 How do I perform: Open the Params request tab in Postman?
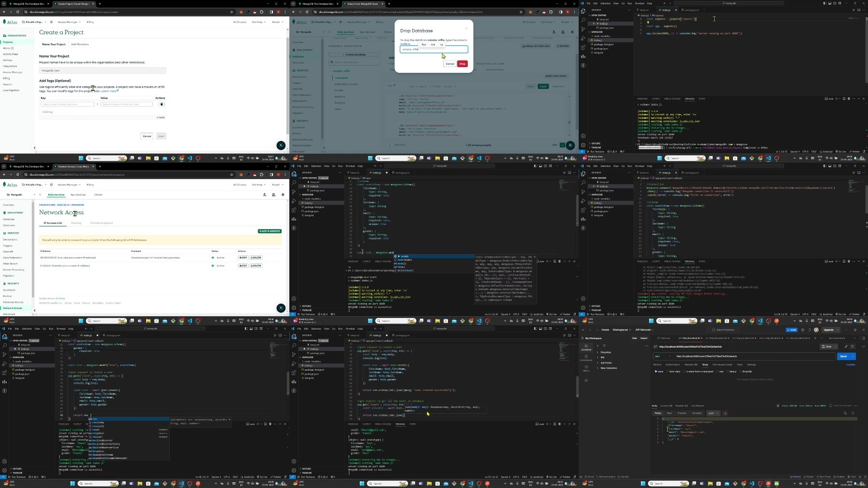[657, 364]
